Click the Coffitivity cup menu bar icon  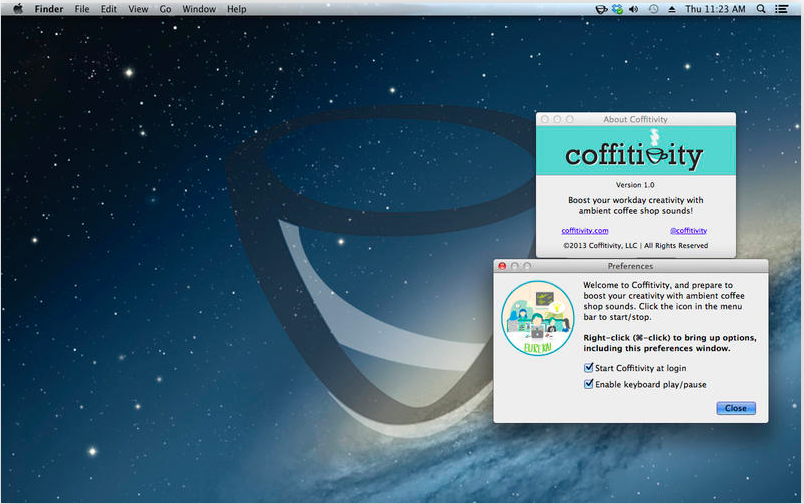click(601, 9)
